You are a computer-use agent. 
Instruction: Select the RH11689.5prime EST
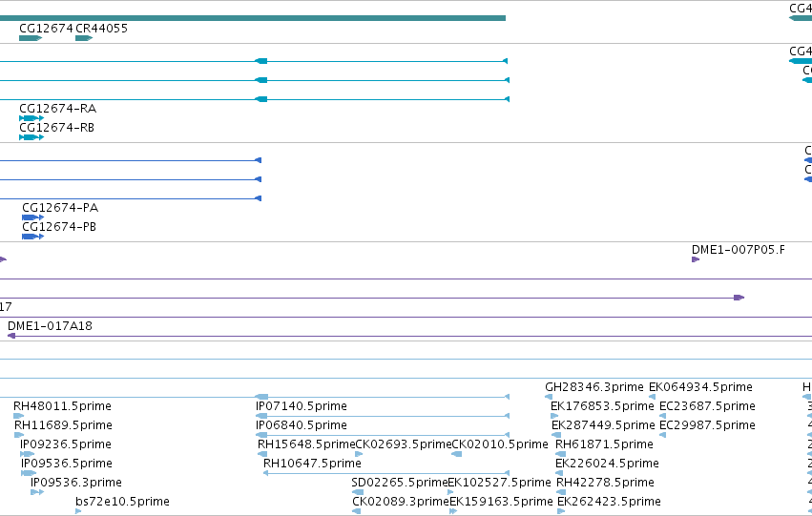pyautogui.click(x=19, y=435)
